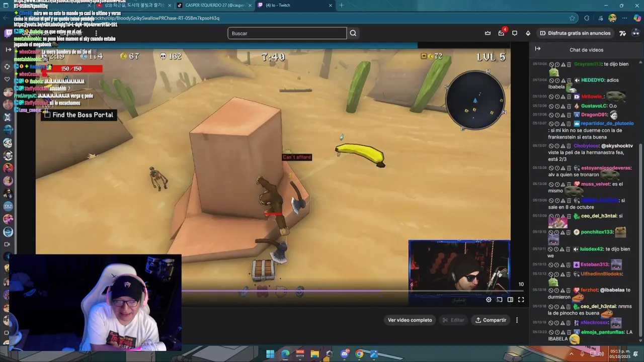Image resolution: width=644 pixels, height=362 pixels.
Task: Open the Turbo icon next to the avatar
Action: [622, 33]
